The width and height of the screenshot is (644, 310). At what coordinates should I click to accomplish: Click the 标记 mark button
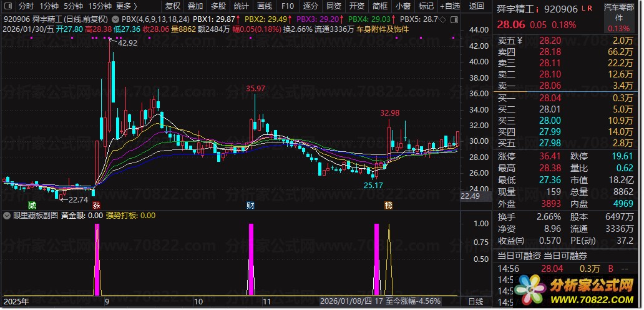[426, 6]
